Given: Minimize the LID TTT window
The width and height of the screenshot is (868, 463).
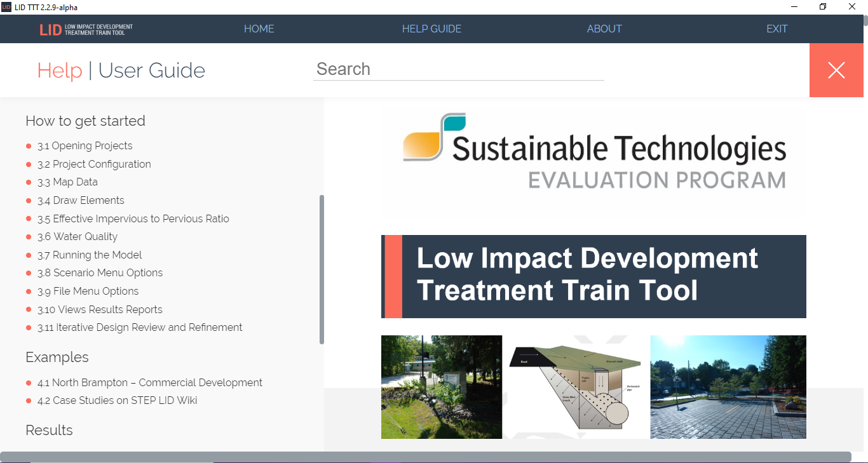Looking at the screenshot, I should [x=794, y=7].
